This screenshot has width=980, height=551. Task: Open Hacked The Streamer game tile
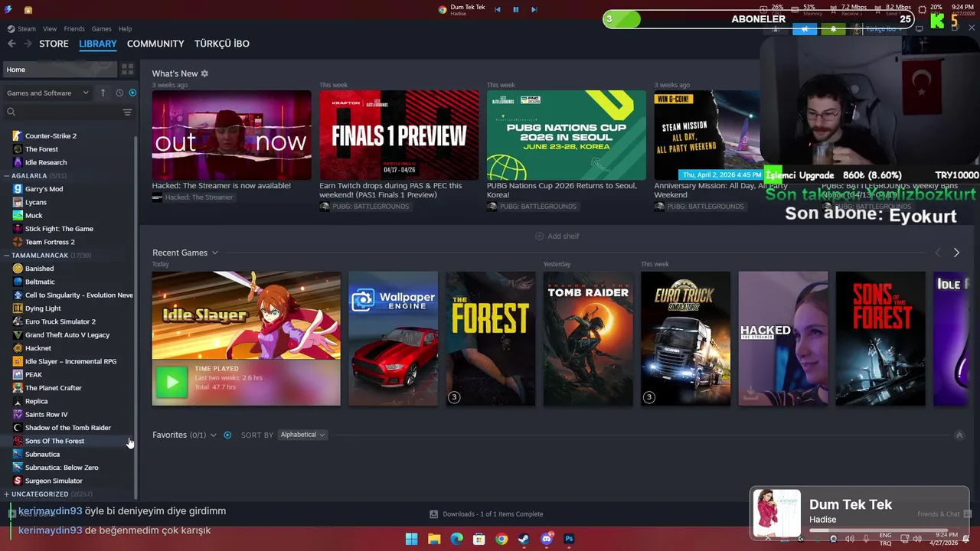(783, 338)
